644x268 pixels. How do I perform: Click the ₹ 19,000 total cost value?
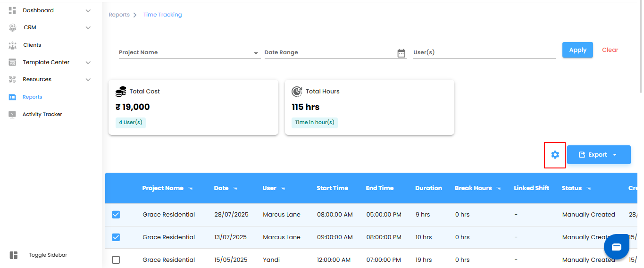tap(133, 107)
